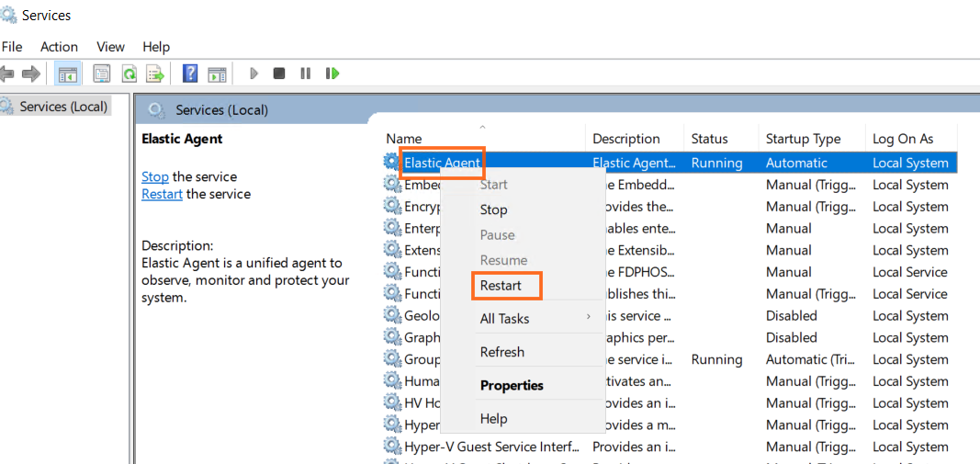Open the Help menu in menu bar
This screenshot has height=464, width=980.
coord(156,47)
